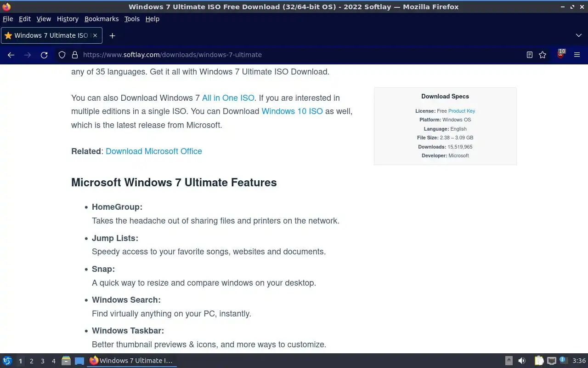
Task: Show site security padlock info
Action: [75, 55]
